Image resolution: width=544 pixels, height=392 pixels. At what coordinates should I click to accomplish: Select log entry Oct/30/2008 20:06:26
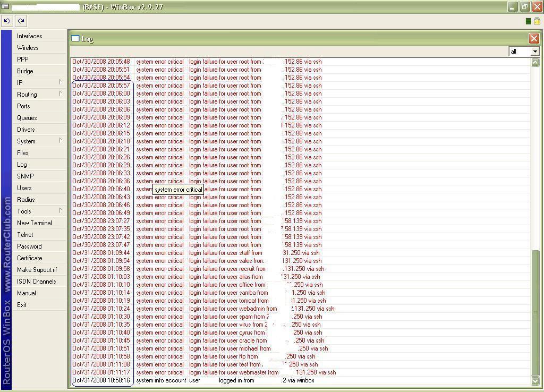[301, 158]
